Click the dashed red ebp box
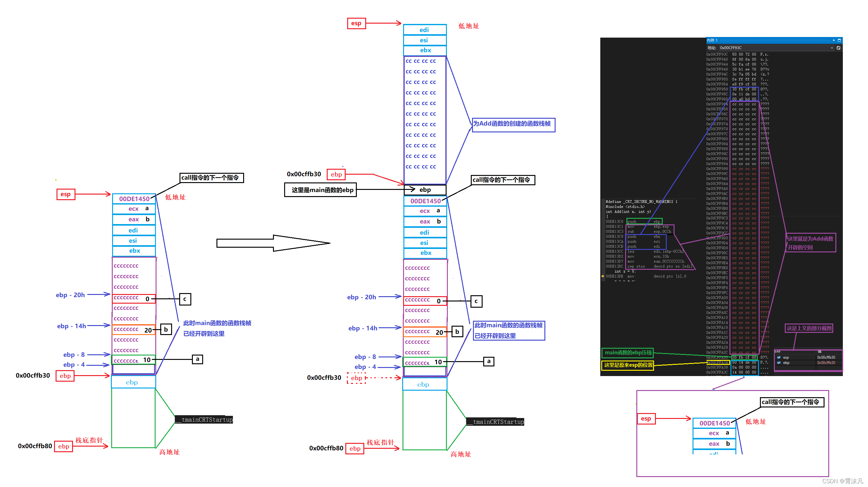Image resolution: width=868 pixels, height=487 pixels. 356,378
